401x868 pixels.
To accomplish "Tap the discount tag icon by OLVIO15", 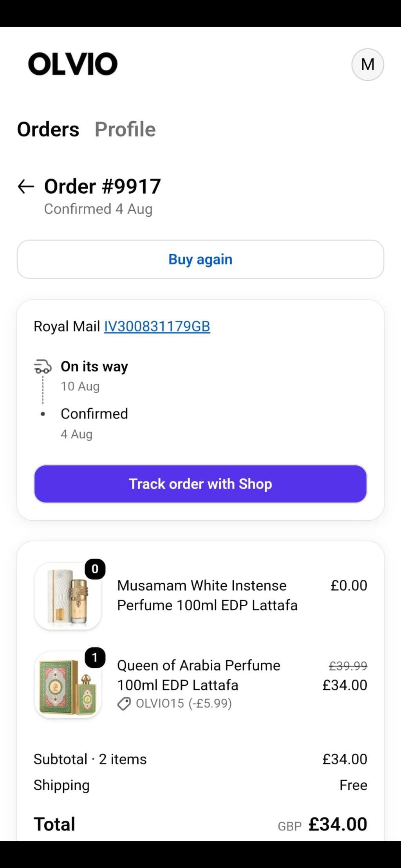I will point(124,704).
